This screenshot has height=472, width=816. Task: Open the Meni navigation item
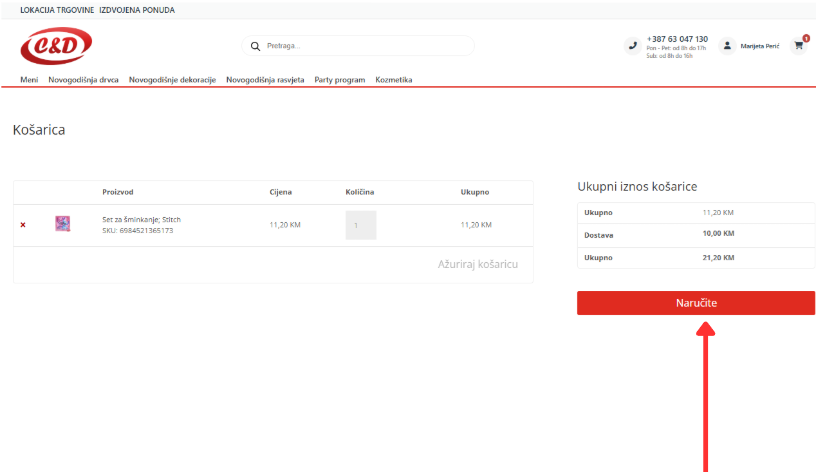[29, 80]
